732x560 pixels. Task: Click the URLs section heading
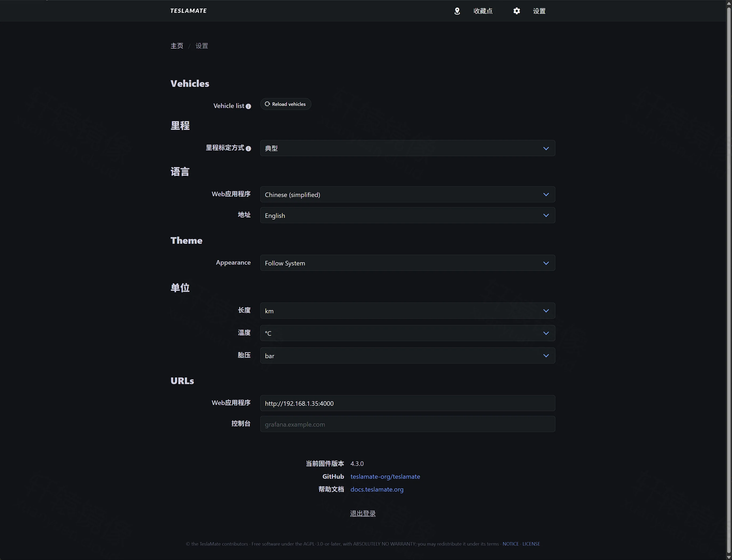pyautogui.click(x=182, y=381)
